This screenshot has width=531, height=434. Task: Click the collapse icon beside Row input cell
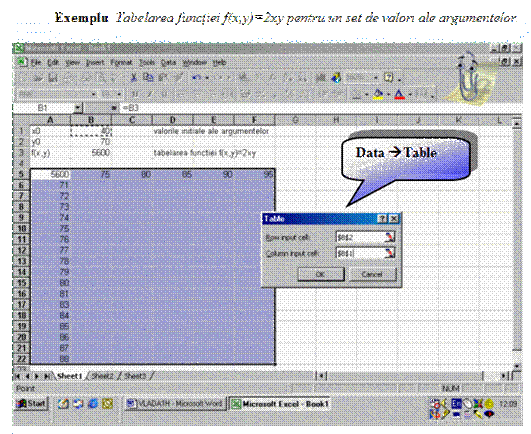coord(389,237)
